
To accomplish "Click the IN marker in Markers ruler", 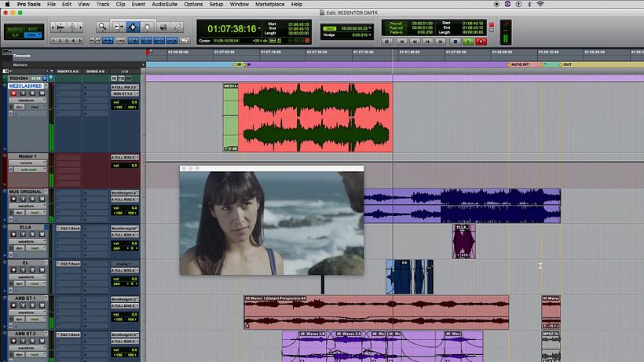I will [x=247, y=64].
